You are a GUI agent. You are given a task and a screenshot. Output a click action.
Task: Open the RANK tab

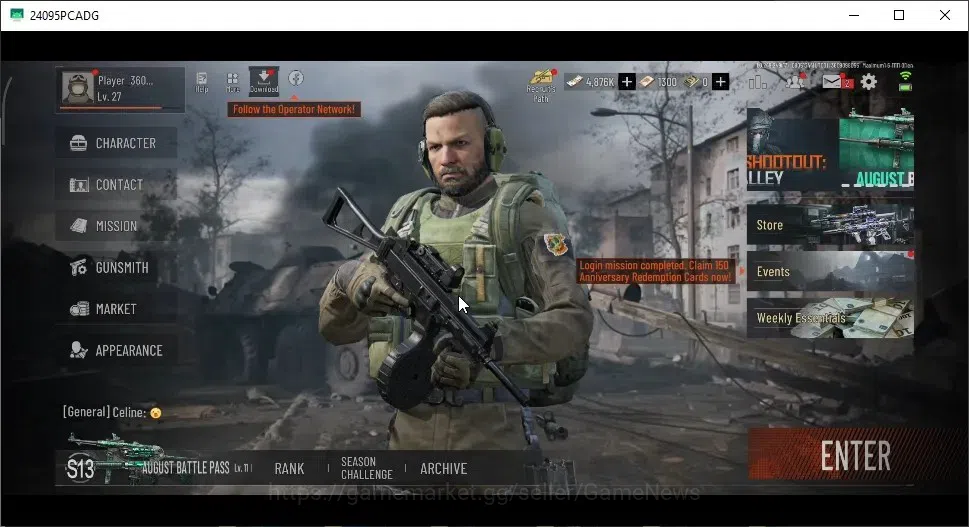click(289, 469)
